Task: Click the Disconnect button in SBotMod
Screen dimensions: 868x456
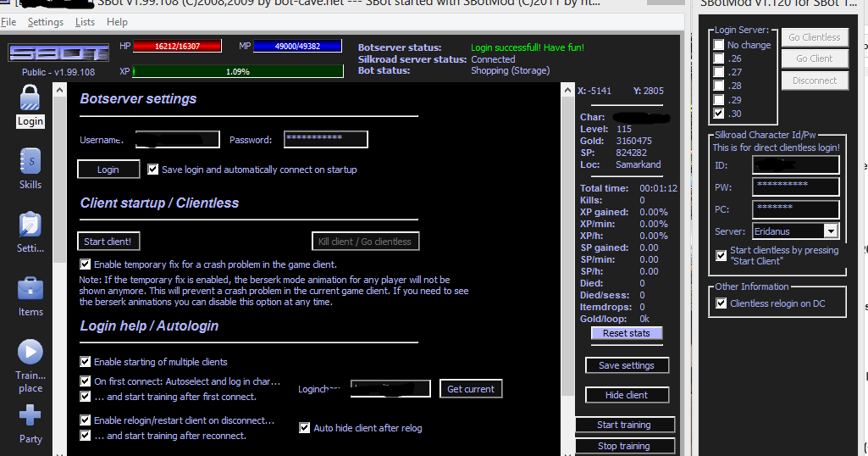Action: coord(815,81)
